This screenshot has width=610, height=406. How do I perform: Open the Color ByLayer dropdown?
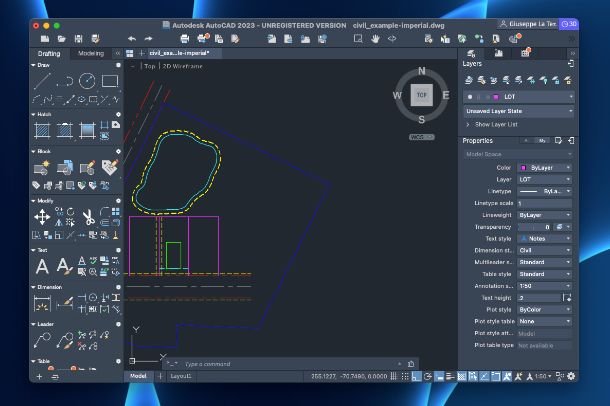pos(545,168)
